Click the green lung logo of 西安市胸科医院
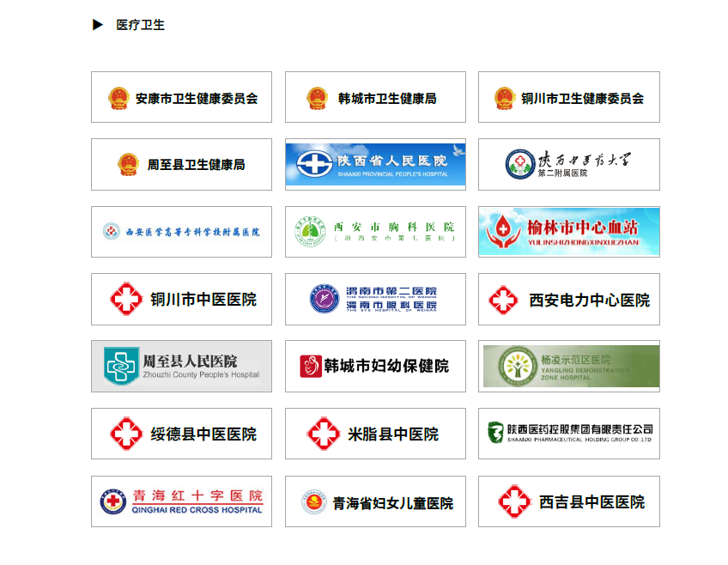 click(x=310, y=231)
